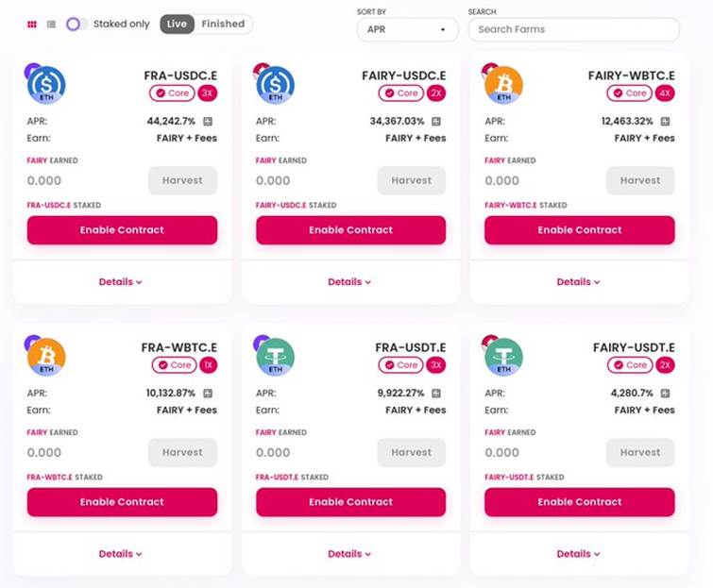713x588 pixels.
Task: Focus the Search Farms input field
Action: (x=574, y=29)
